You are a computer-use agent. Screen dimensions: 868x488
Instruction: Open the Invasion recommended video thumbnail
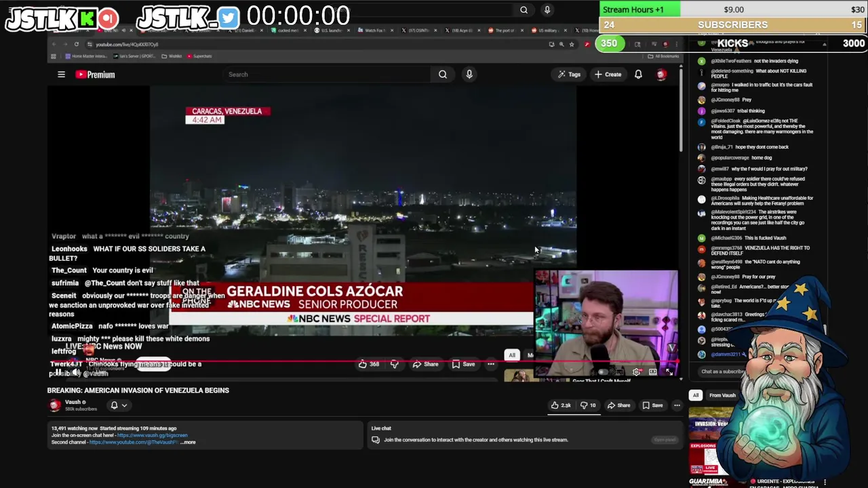click(x=708, y=423)
